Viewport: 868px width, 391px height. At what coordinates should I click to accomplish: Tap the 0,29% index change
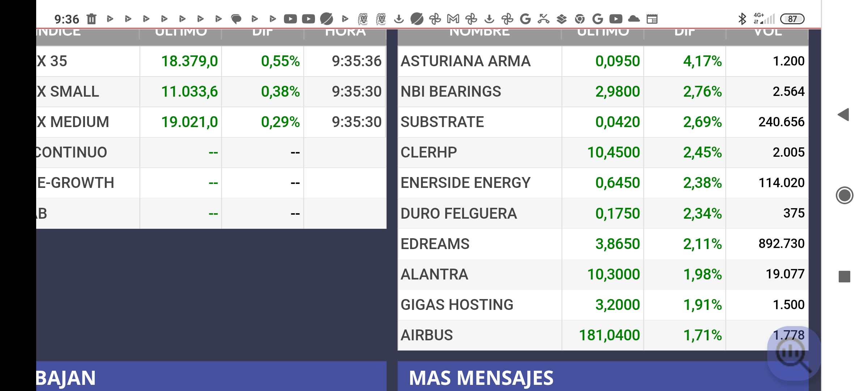(x=280, y=122)
